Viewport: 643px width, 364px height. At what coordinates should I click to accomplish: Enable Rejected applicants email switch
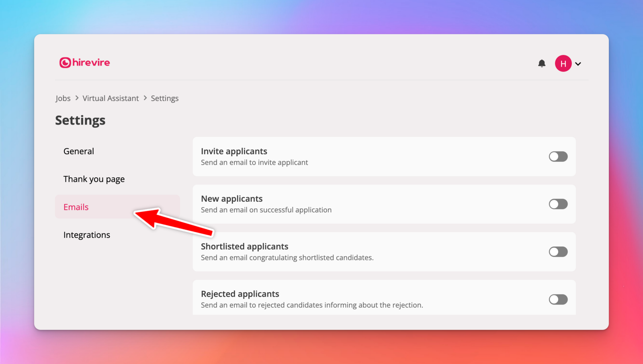tap(558, 299)
